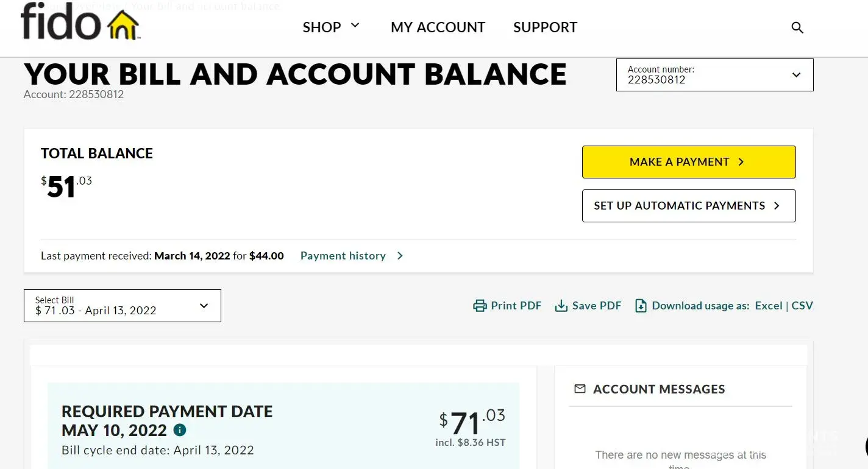Click the arrow next to Payment history
This screenshot has height=469, width=868.
click(x=400, y=256)
